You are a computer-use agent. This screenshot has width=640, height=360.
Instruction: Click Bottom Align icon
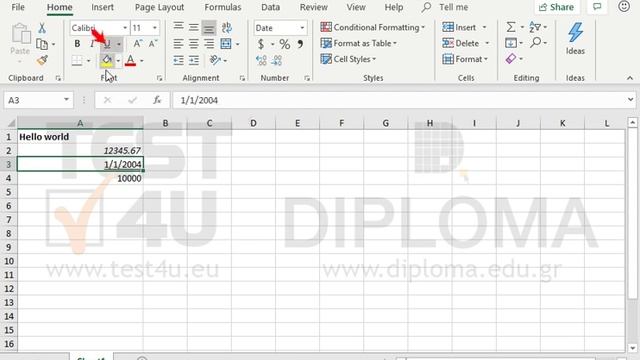coord(209,27)
